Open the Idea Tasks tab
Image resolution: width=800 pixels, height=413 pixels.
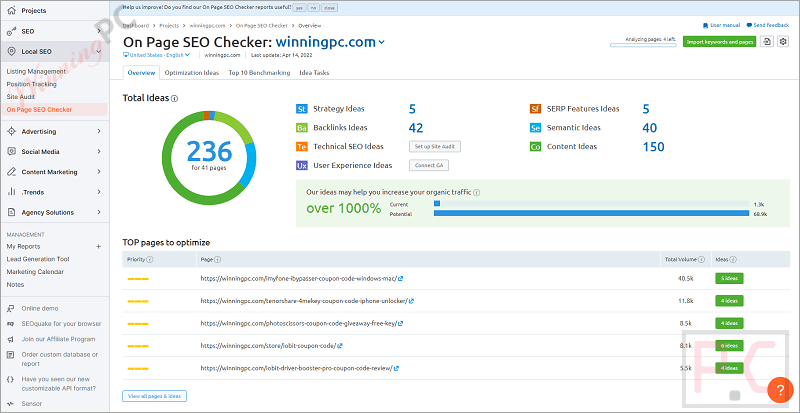(x=314, y=73)
